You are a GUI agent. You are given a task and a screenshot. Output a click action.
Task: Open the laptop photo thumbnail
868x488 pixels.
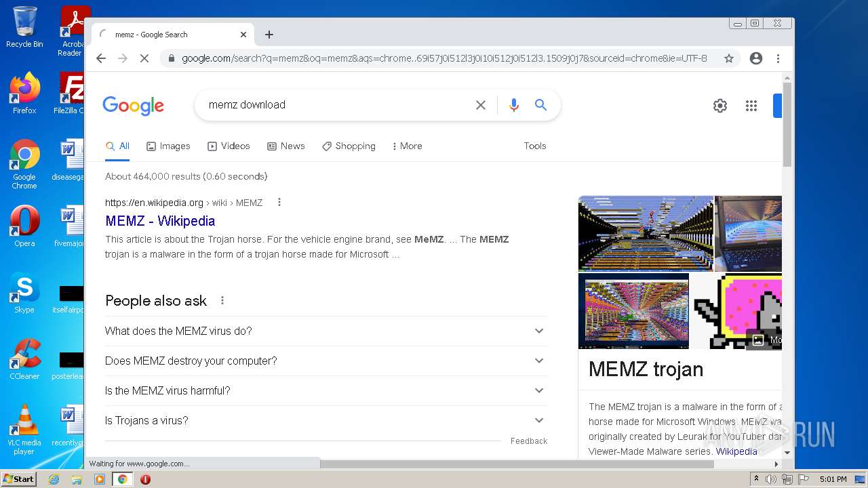click(748, 234)
